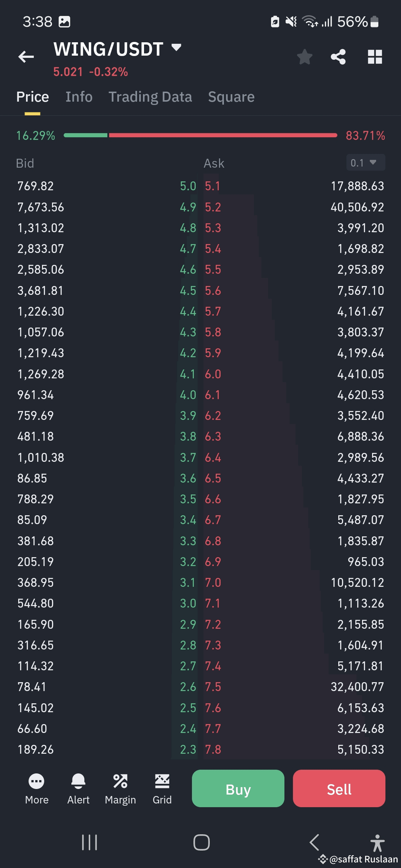This screenshot has height=868, width=401.
Task: Tap ask amount 7,567.10
Action: [361, 290]
